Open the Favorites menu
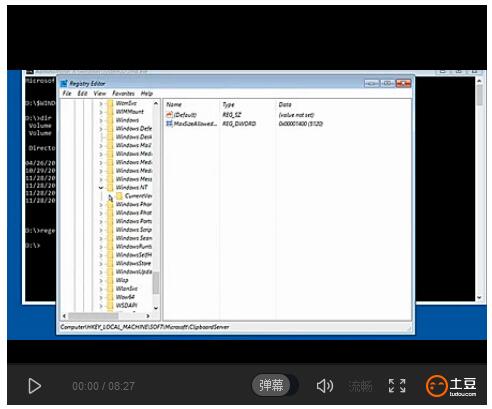 [x=123, y=93]
